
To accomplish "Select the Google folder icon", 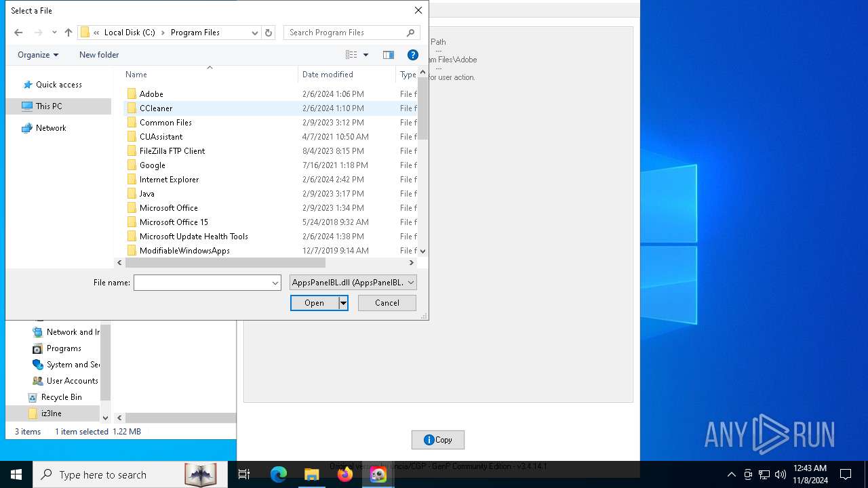I will click(x=132, y=165).
